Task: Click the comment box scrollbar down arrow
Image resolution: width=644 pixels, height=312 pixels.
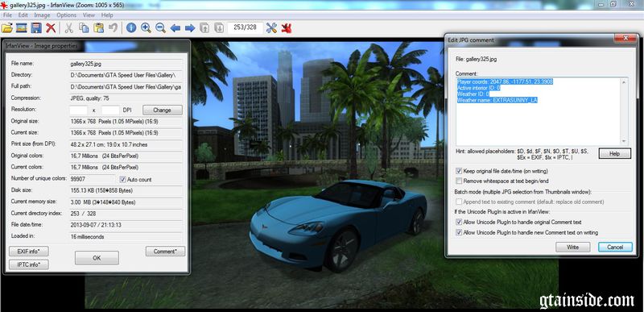Action: pyautogui.click(x=625, y=141)
